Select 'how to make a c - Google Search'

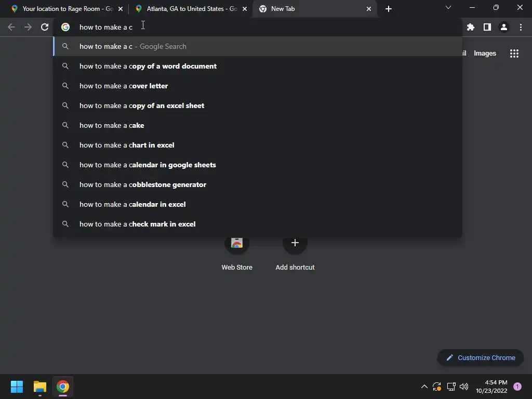[258, 46]
